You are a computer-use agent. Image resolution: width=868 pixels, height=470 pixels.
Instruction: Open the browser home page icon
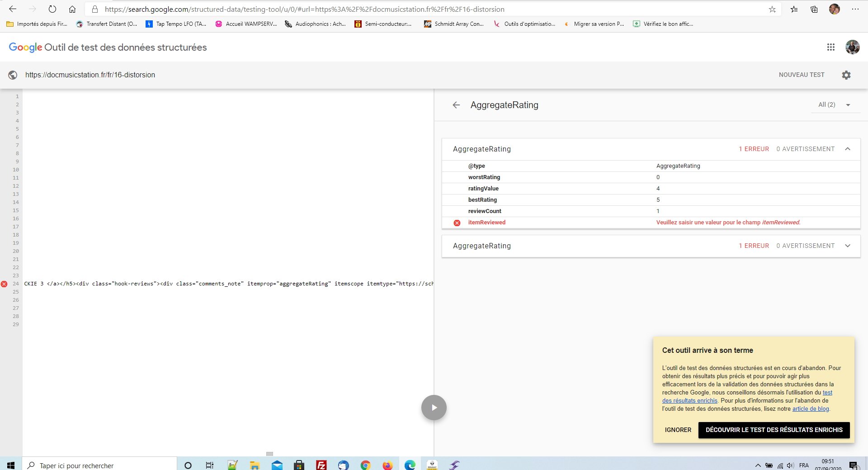pyautogui.click(x=72, y=9)
